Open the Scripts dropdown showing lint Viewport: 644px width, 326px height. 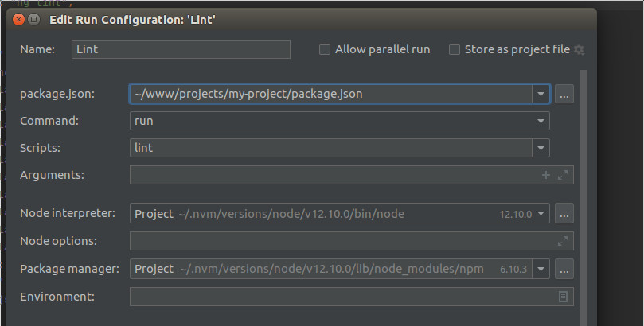[541, 148]
